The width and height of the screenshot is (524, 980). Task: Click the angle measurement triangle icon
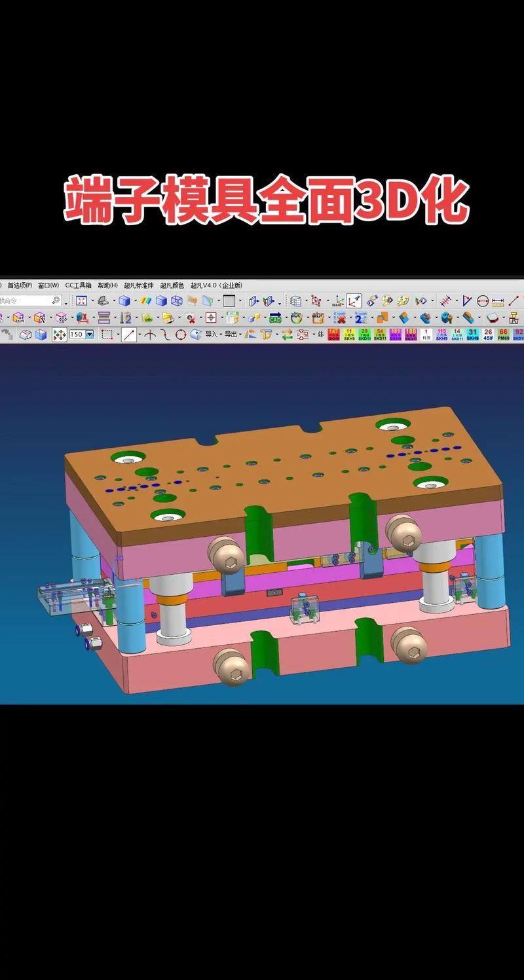click(x=467, y=301)
